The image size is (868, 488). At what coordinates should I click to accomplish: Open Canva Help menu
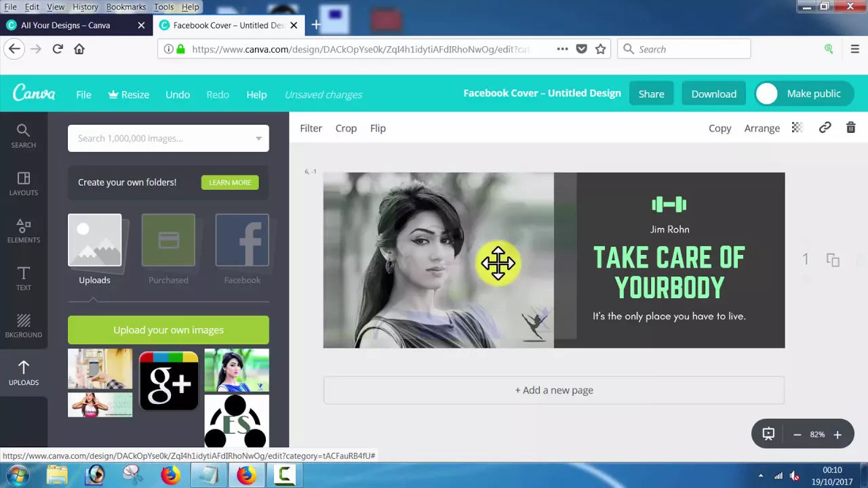tap(256, 94)
